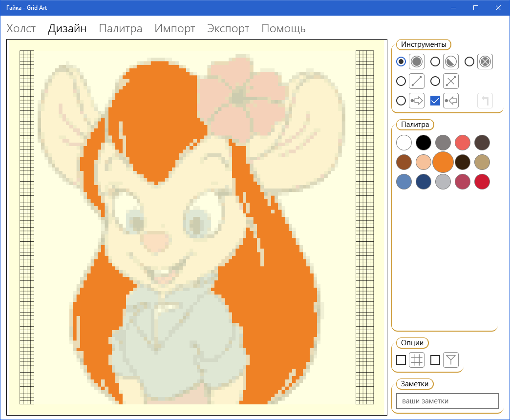Pick the light silver color swatch

pyautogui.click(x=443, y=182)
